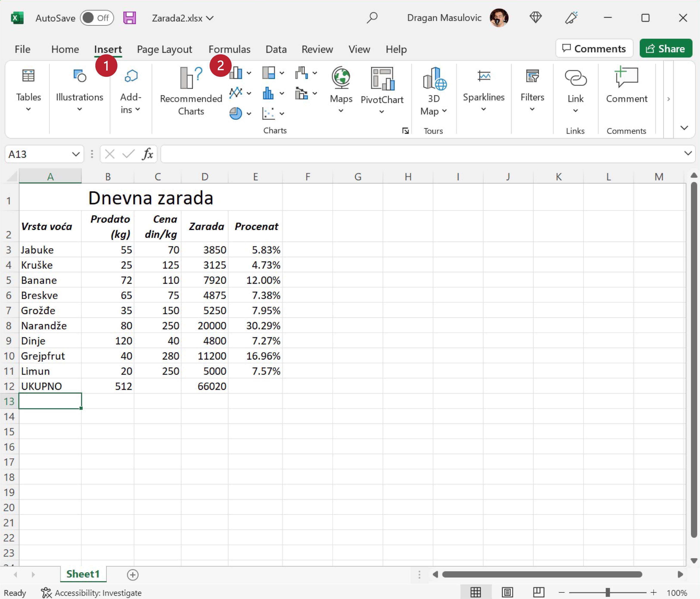Expand the formula bar chevron
Screen dimensions: 700x599
click(688, 154)
